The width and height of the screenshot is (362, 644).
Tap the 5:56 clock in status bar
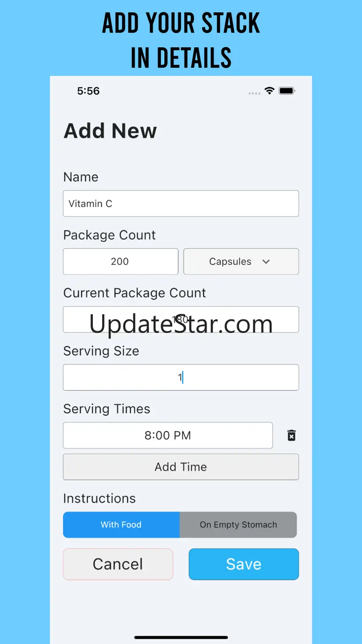(88, 91)
